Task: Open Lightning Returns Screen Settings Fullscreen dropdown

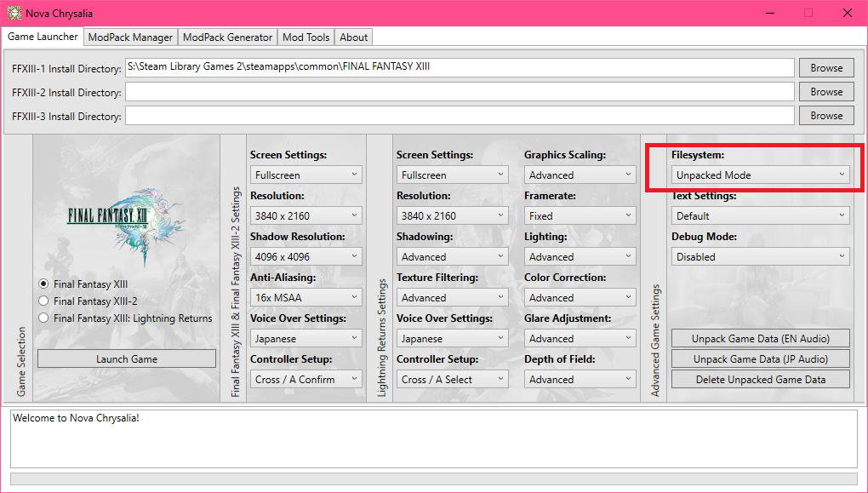Action: [452, 175]
